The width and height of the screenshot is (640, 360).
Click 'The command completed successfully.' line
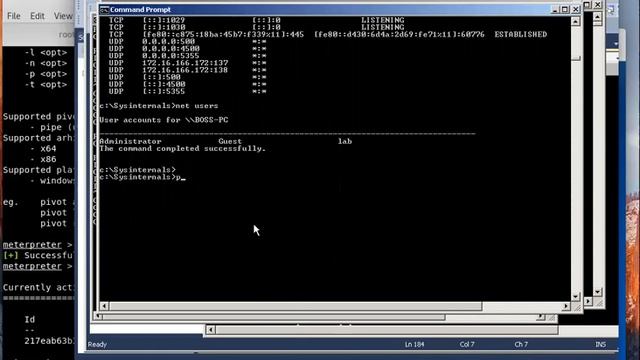[x=182, y=149]
